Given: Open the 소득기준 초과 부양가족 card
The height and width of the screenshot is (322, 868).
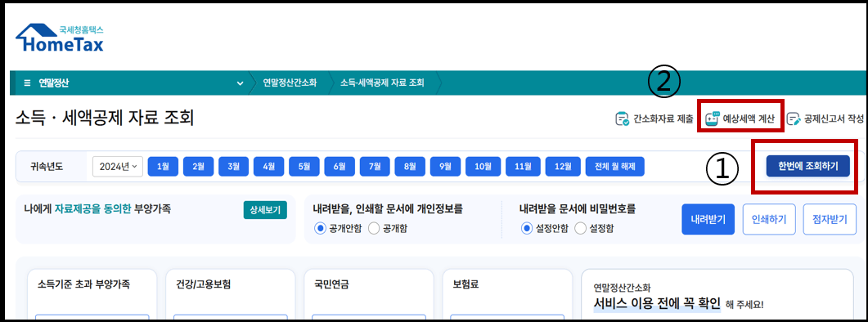Looking at the screenshot, I should [x=92, y=295].
